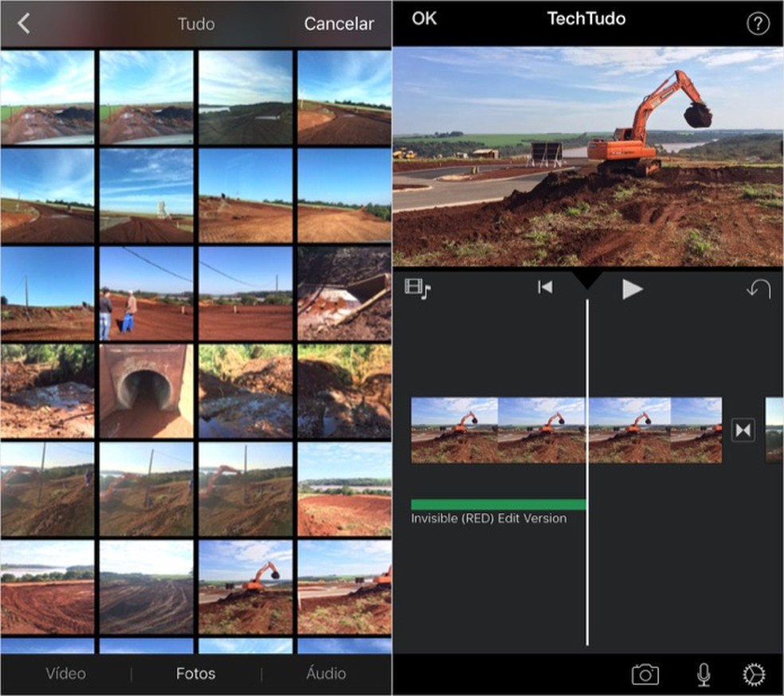Tap the excavator preview viewer
The height and width of the screenshot is (696, 784).
point(588,156)
